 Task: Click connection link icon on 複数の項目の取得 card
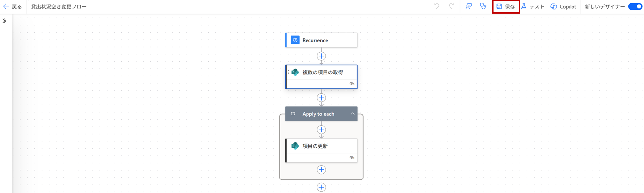tap(352, 84)
